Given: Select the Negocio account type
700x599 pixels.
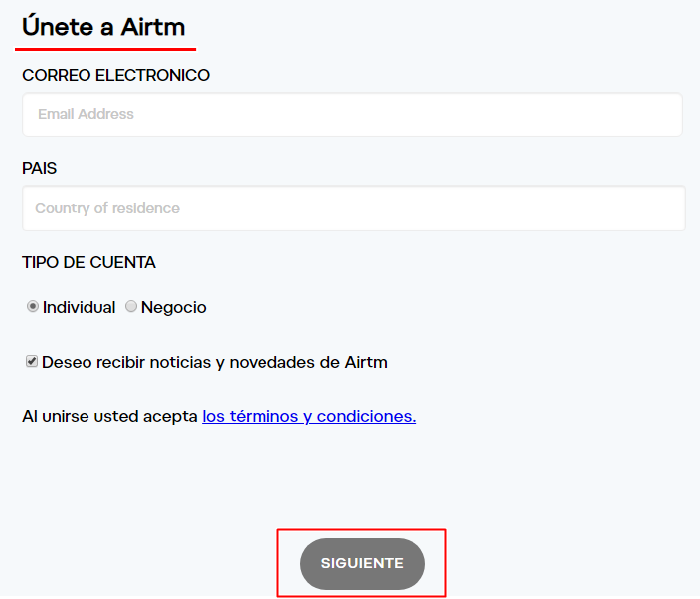Looking at the screenshot, I should pos(131,306).
